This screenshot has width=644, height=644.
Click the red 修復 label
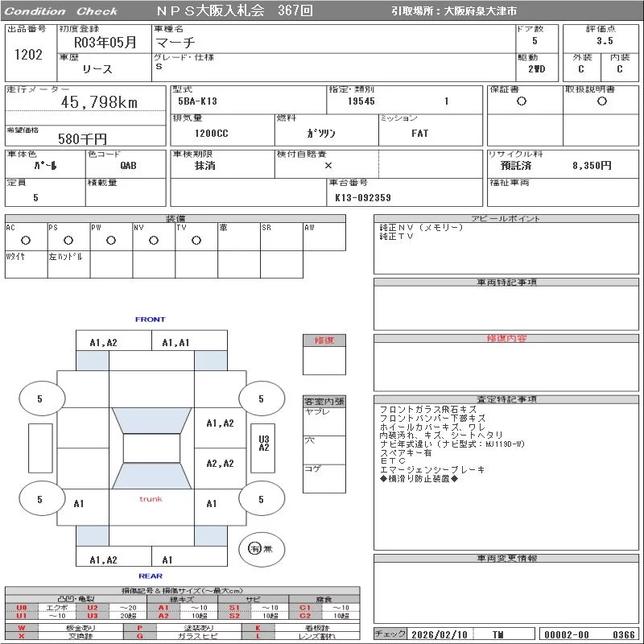(324, 341)
